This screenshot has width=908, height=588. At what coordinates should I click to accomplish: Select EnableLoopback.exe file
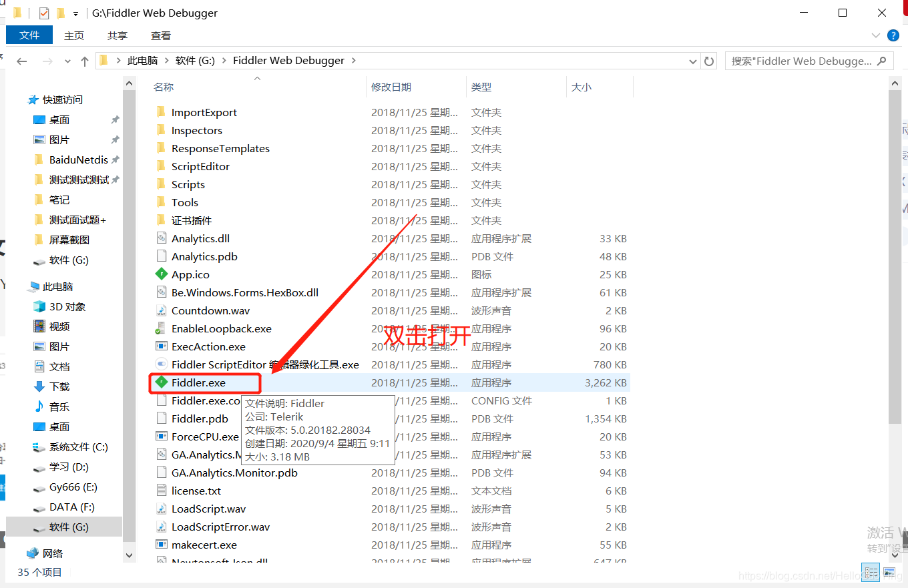pyautogui.click(x=221, y=328)
